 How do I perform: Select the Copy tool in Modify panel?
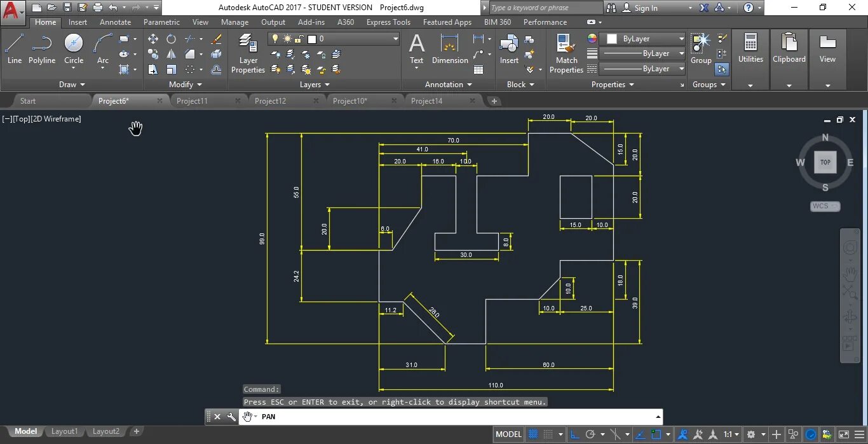(153, 54)
